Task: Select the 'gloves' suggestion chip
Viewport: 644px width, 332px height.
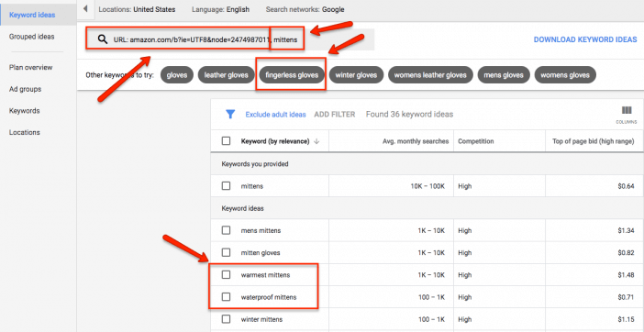Action: pos(177,75)
